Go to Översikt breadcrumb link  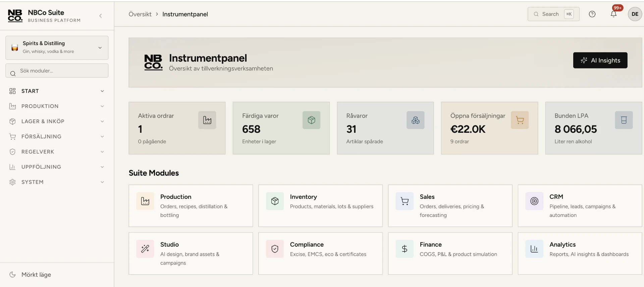pyautogui.click(x=140, y=14)
